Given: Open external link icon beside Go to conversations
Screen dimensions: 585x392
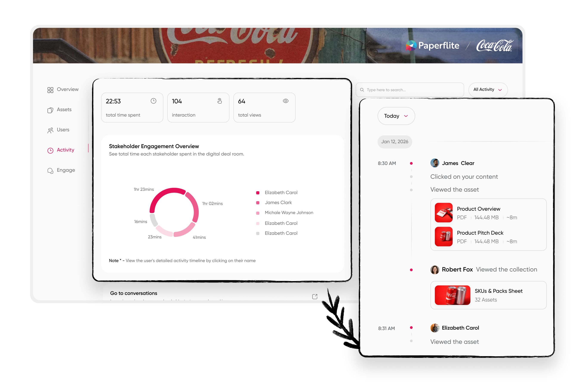Looking at the screenshot, I should (315, 297).
